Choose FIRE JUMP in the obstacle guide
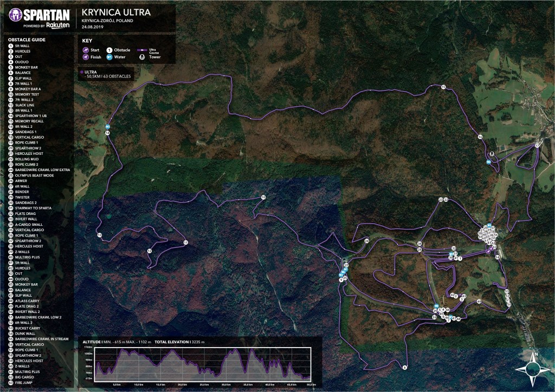Viewport: 555px width, 392px height. click(x=24, y=383)
